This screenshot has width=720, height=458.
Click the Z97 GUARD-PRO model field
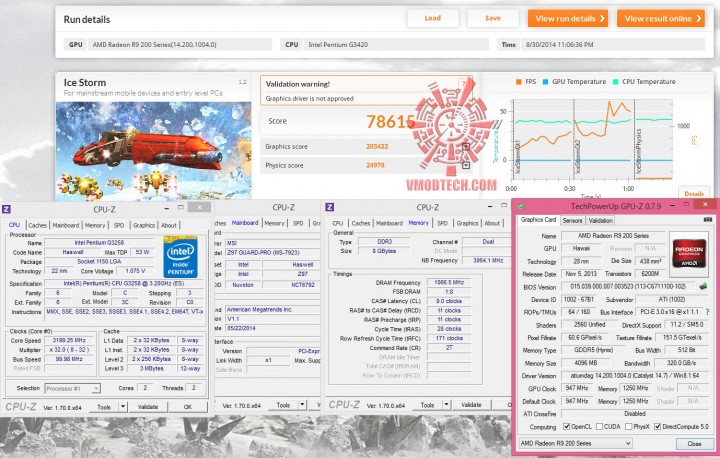coord(272,252)
